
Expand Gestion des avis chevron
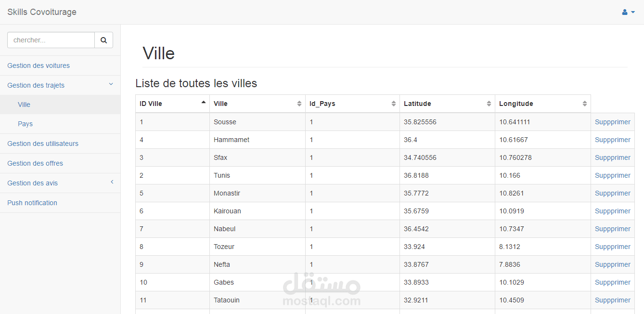coord(112,182)
